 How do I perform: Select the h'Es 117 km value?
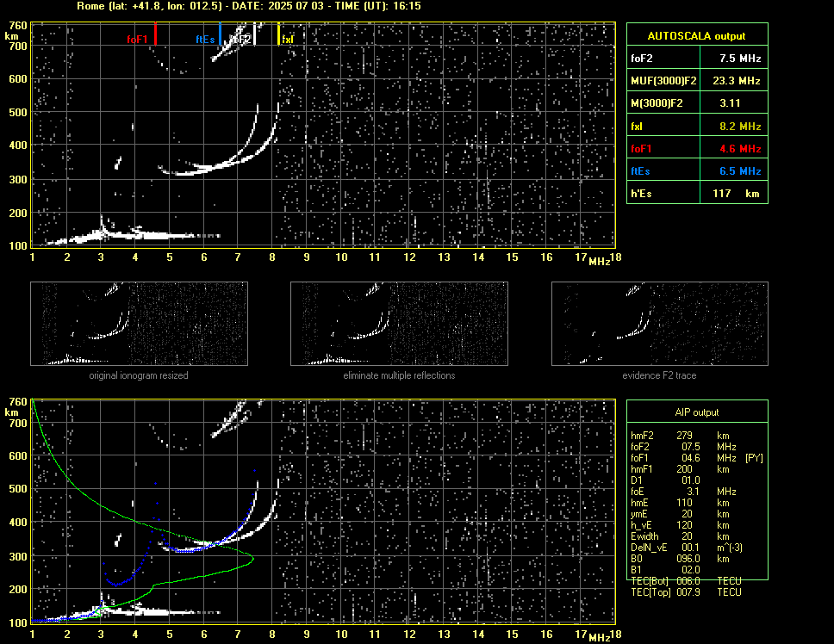click(734, 193)
